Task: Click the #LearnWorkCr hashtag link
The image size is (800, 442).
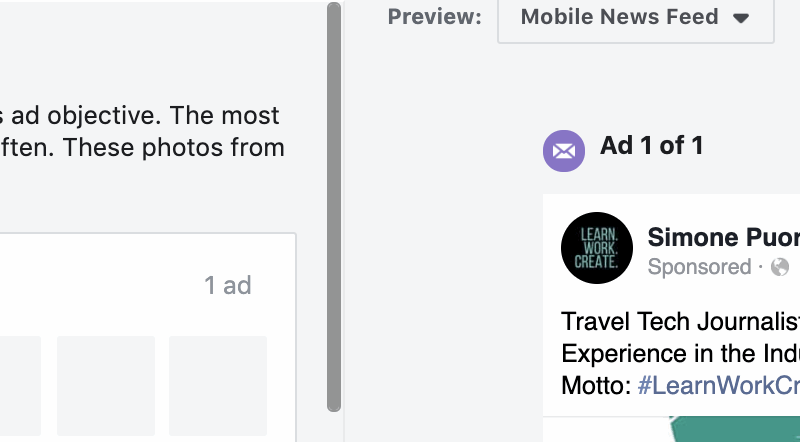Action: click(x=718, y=384)
